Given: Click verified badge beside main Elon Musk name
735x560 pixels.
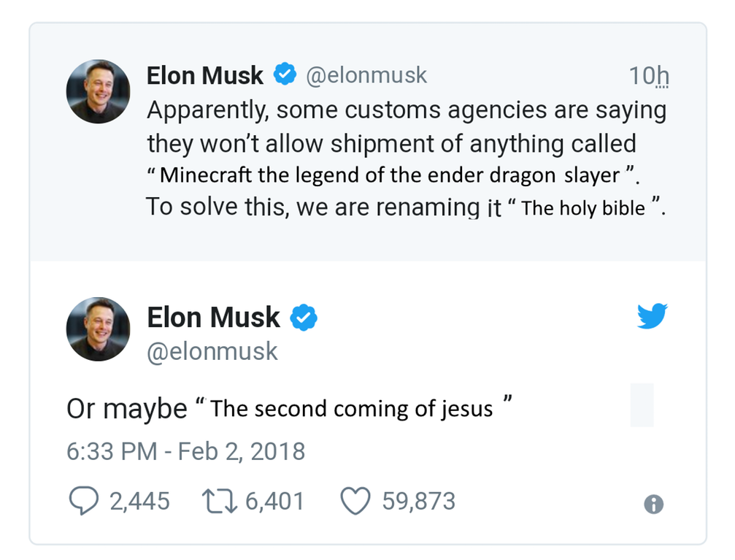Looking at the screenshot, I should click(304, 318).
